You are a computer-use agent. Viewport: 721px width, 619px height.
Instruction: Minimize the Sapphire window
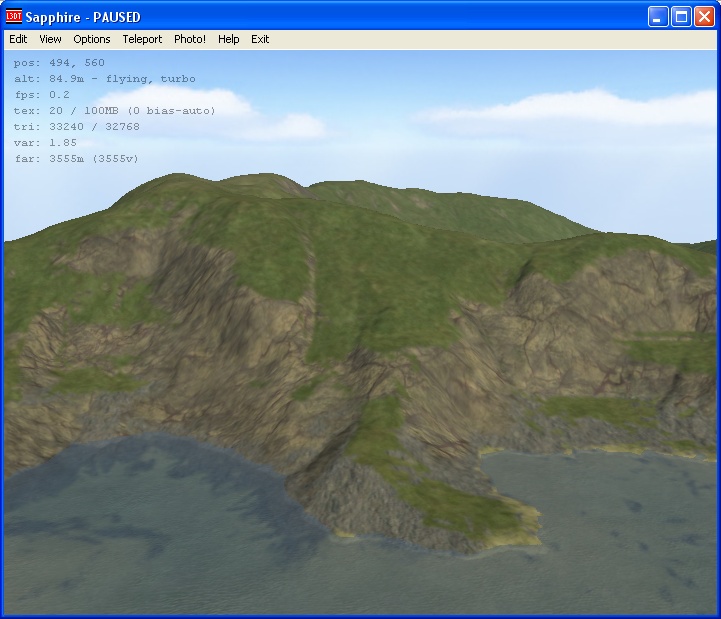[x=657, y=17]
